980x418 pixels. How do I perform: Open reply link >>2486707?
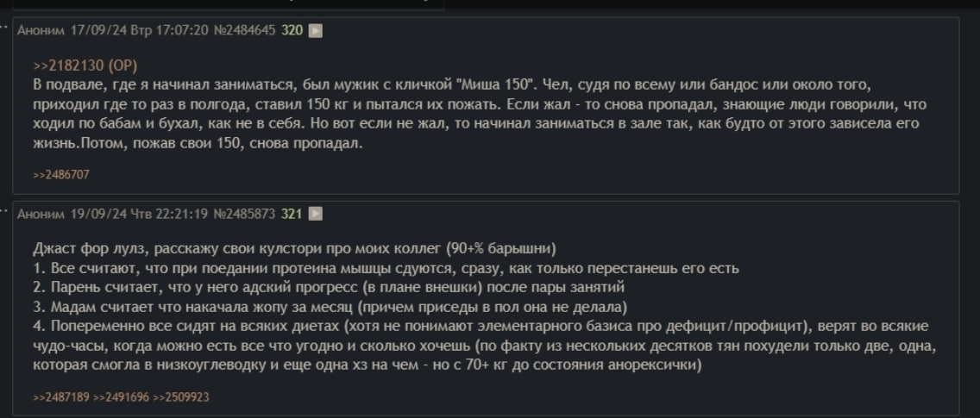60,174
